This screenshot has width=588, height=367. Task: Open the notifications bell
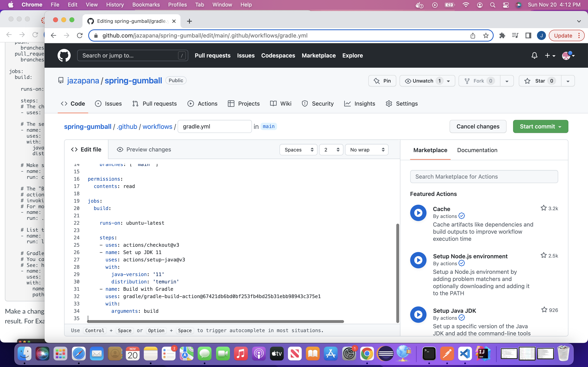[534, 55]
